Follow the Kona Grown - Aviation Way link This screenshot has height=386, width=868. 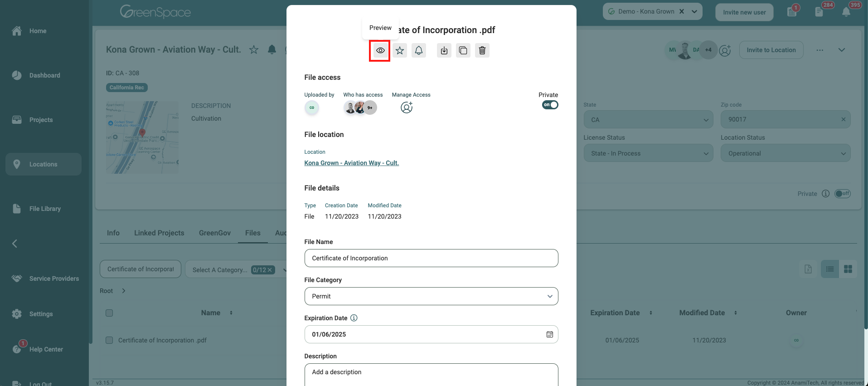[351, 163]
